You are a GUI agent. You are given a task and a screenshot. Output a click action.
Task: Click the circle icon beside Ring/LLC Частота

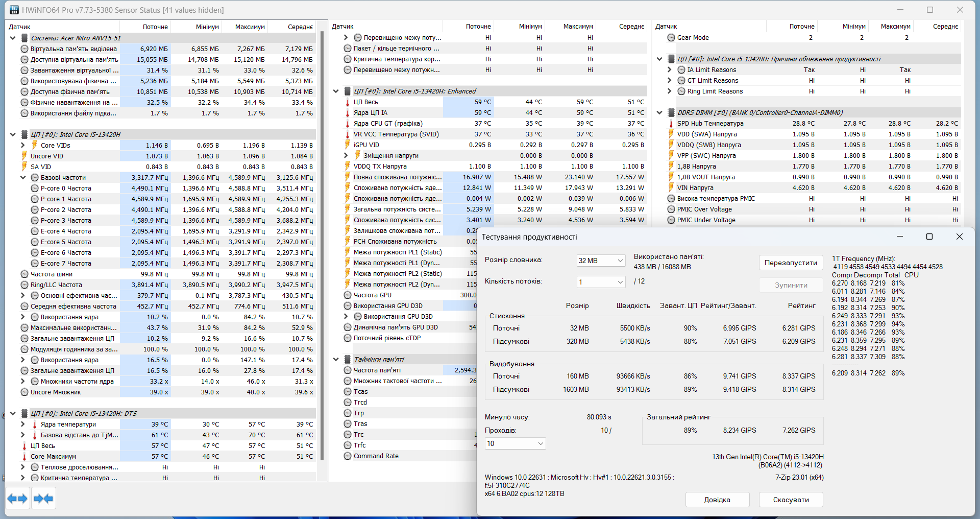click(x=24, y=285)
